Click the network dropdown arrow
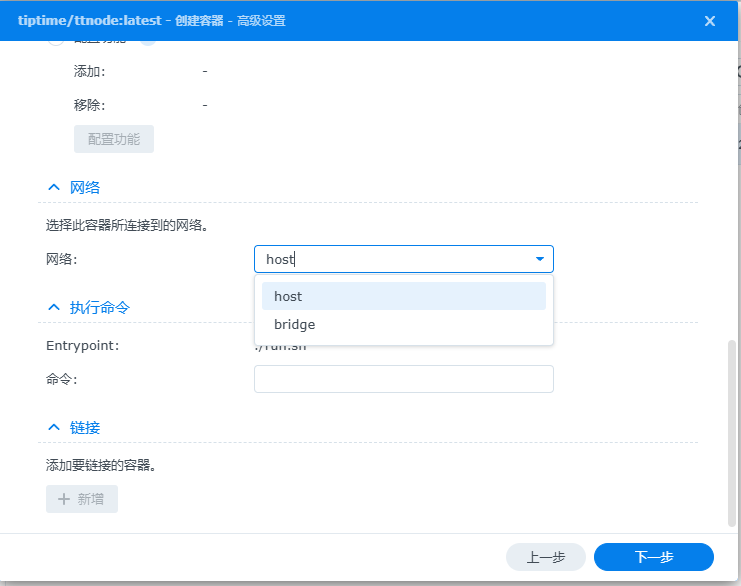 [x=540, y=259]
